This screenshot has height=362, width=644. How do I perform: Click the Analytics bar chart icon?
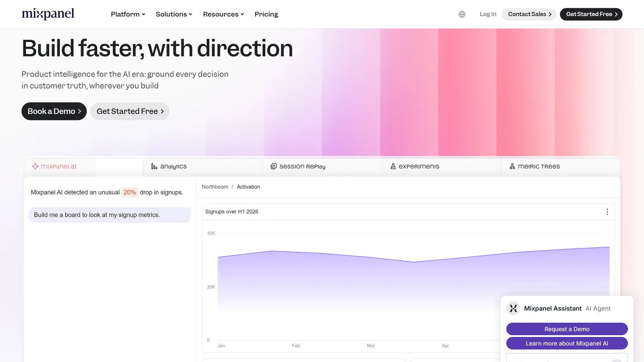[x=154, y=166]
